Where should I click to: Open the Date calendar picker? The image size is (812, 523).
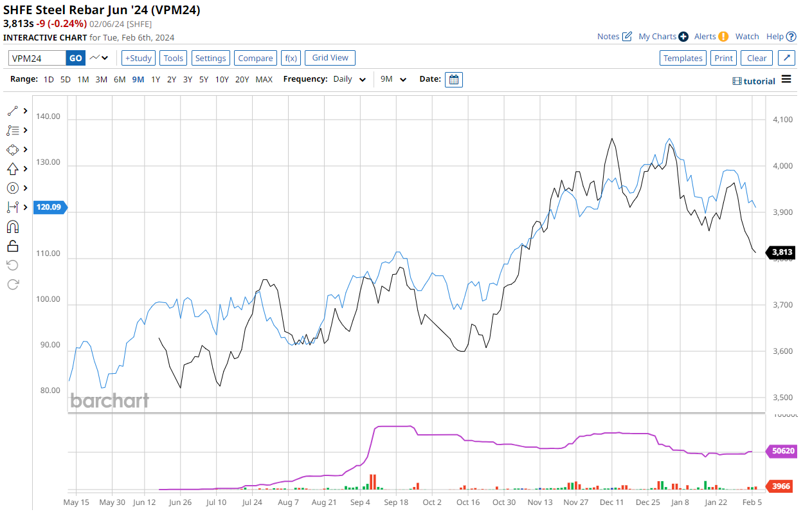453,80
